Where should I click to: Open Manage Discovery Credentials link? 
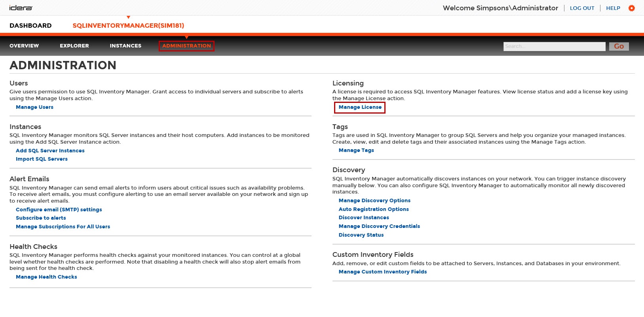click(x=379, y=226)
